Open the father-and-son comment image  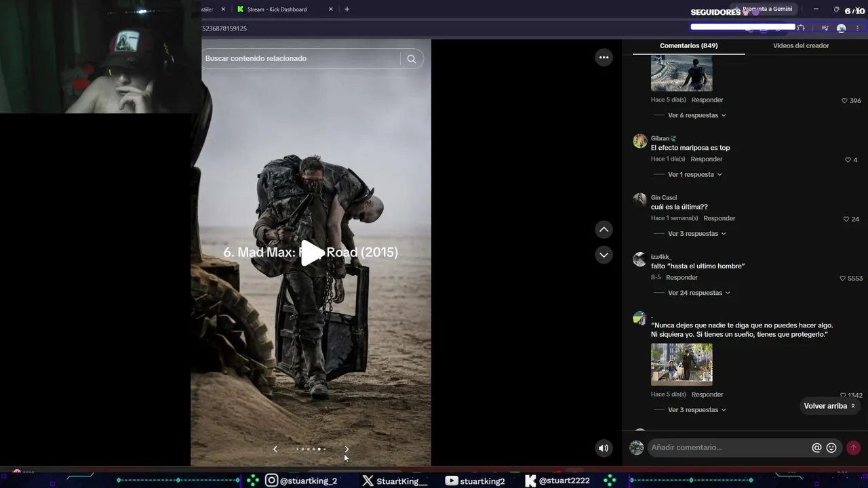click(682, 365)
